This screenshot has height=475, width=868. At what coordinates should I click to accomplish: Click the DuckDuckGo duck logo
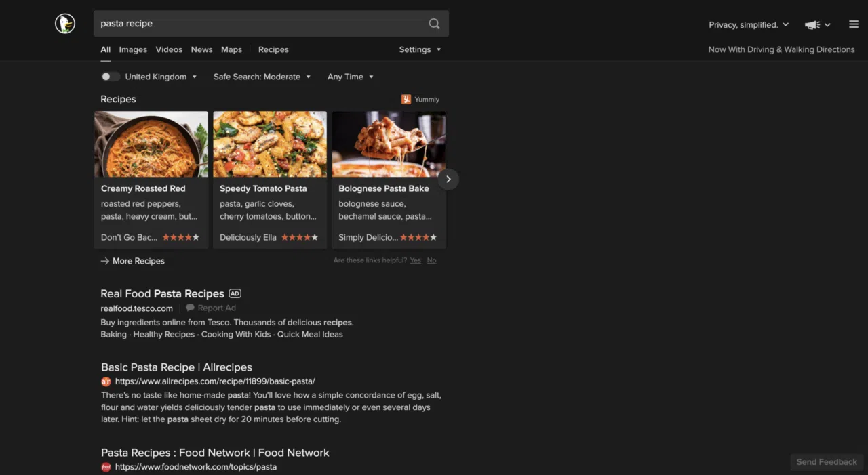pyautogui.click(x=65, y=24)
